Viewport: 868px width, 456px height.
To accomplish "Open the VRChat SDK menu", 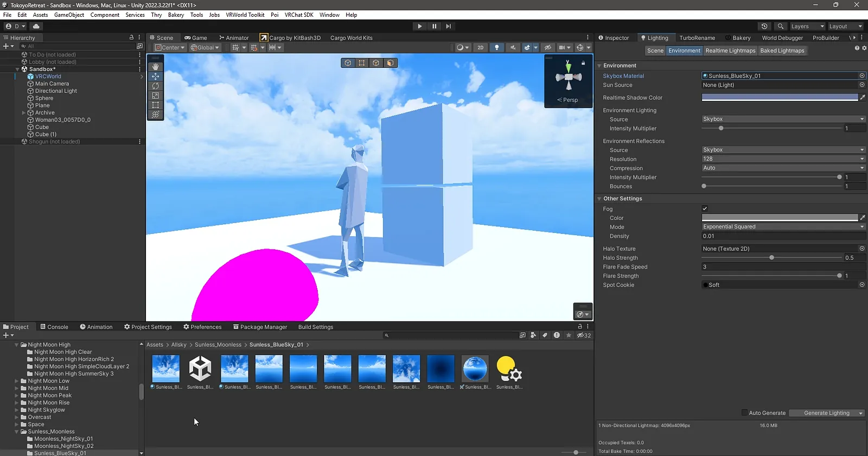I will [x=299, y=15].
